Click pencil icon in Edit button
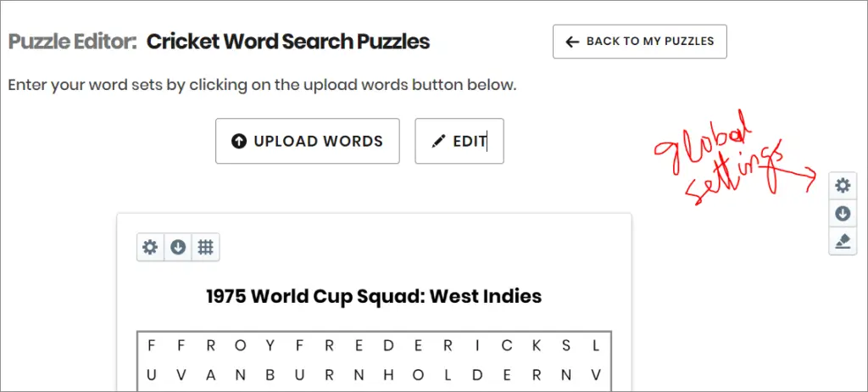 [438, 142]
